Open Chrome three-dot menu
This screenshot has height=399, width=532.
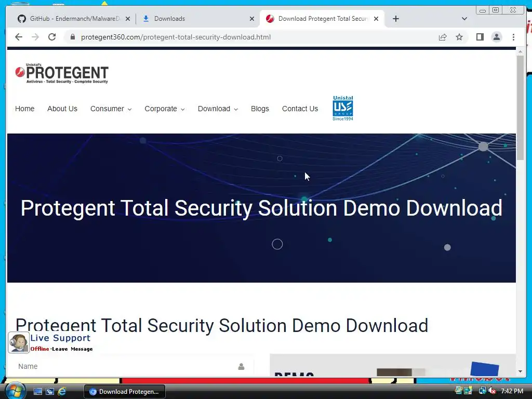tap(513, 37)
